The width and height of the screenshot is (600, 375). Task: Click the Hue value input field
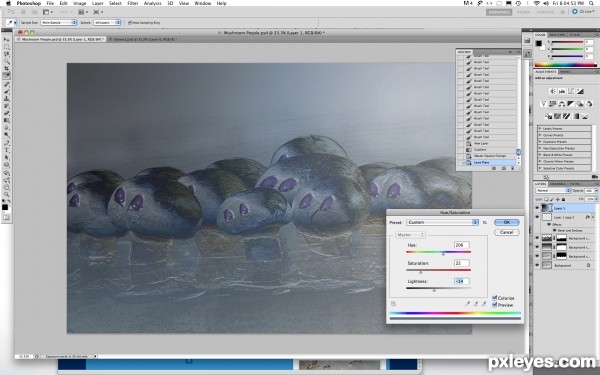click(x=461, y=245)
